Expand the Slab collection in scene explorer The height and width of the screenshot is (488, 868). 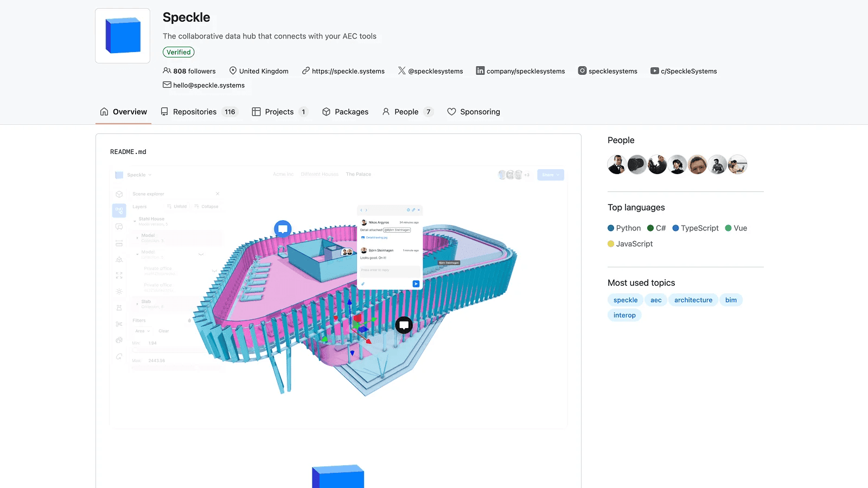[x=137, y=304]
